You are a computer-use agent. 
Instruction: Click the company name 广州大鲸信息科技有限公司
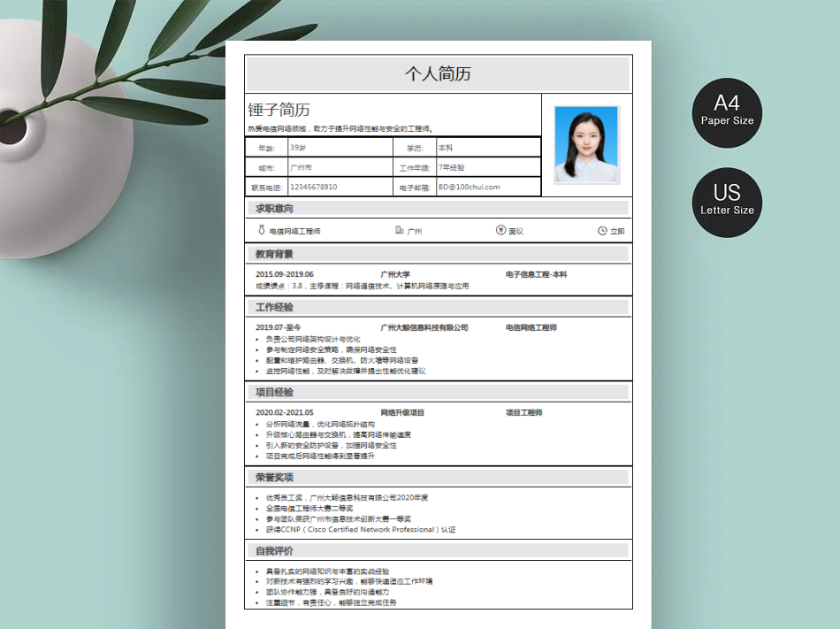point(424,327)
